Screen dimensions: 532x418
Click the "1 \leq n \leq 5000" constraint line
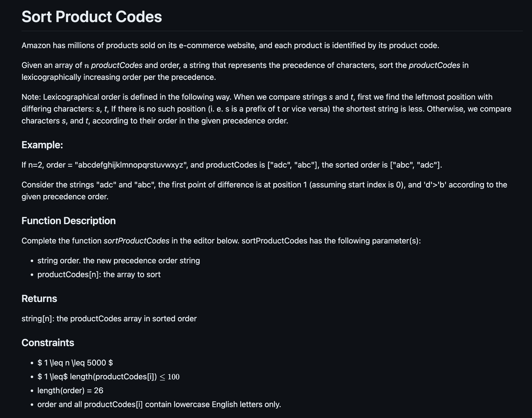(75, 363)
